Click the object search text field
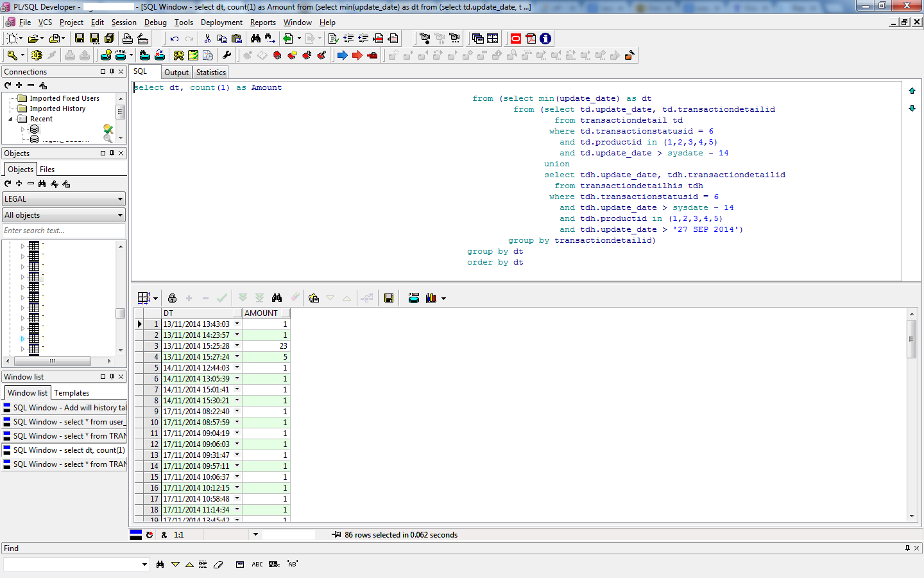This screenshot has height=578, width=924. click(x=63, y=231)
